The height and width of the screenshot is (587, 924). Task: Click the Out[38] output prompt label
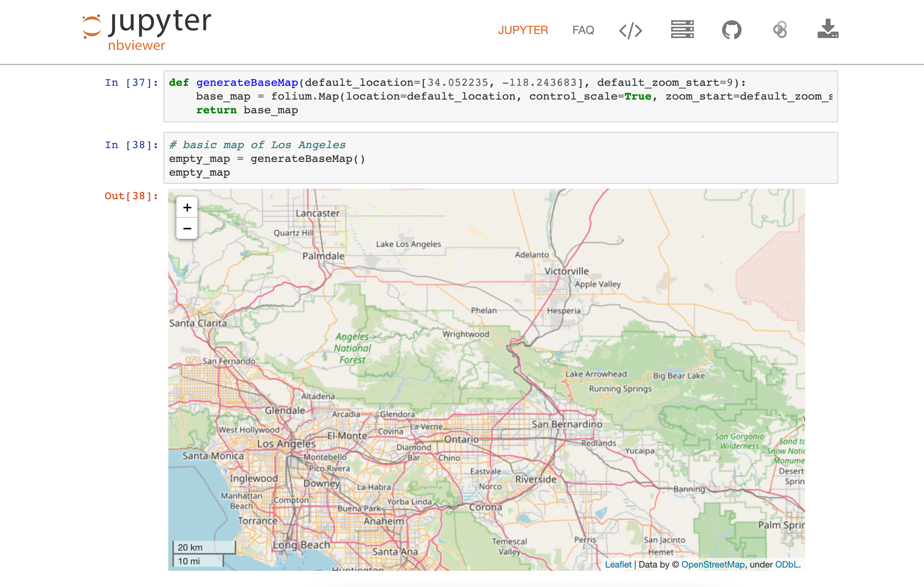(131, 196)
